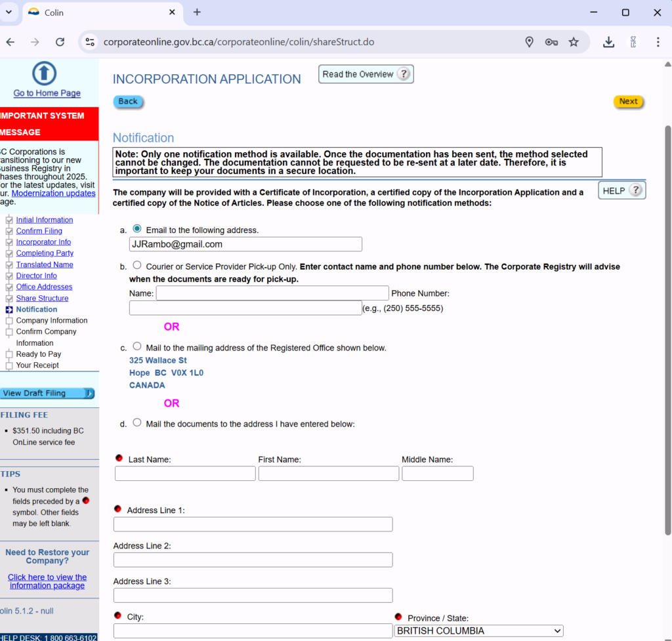Viewport: 672px width, 641px height.
Task: Click the View Draft Filing button
Action: click(x=47, y=394)
